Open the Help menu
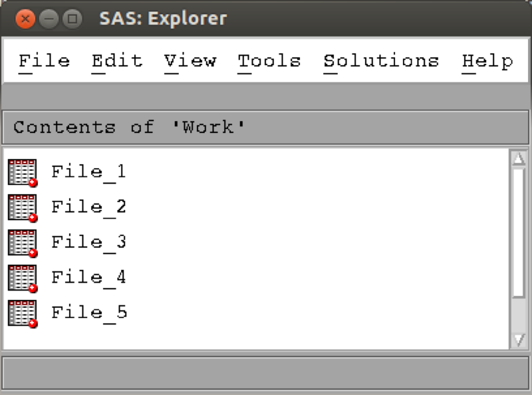 coord(487,62)
